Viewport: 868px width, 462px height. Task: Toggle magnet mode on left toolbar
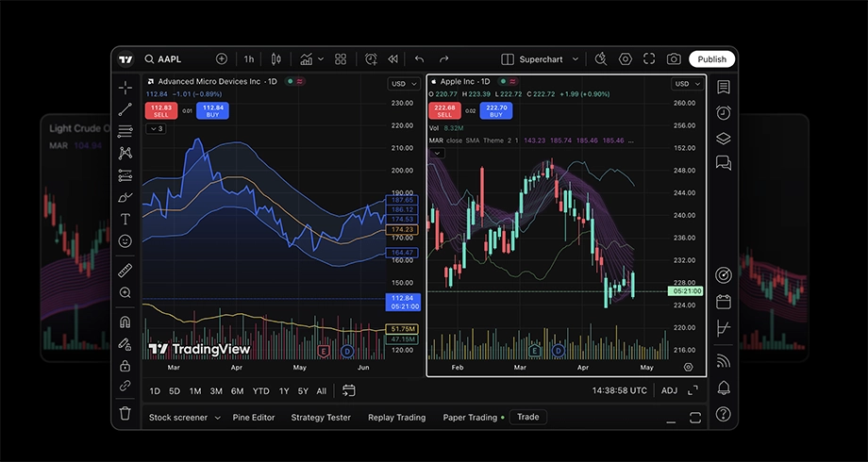tap(125, 322)
